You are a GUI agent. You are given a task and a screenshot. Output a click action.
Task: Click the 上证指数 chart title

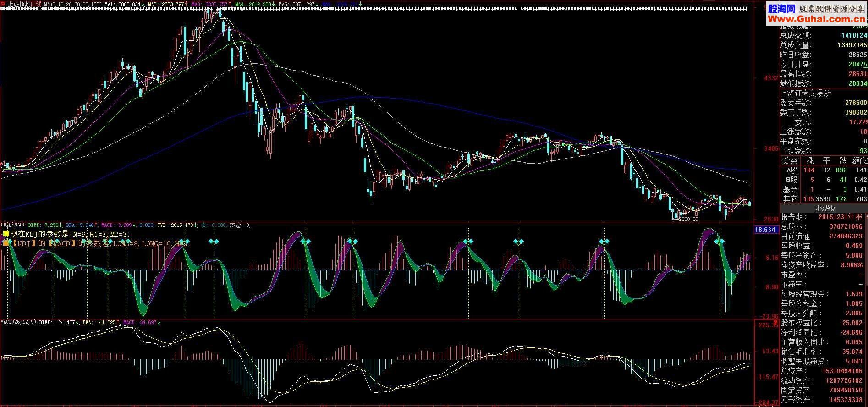[x=19, y=4]
